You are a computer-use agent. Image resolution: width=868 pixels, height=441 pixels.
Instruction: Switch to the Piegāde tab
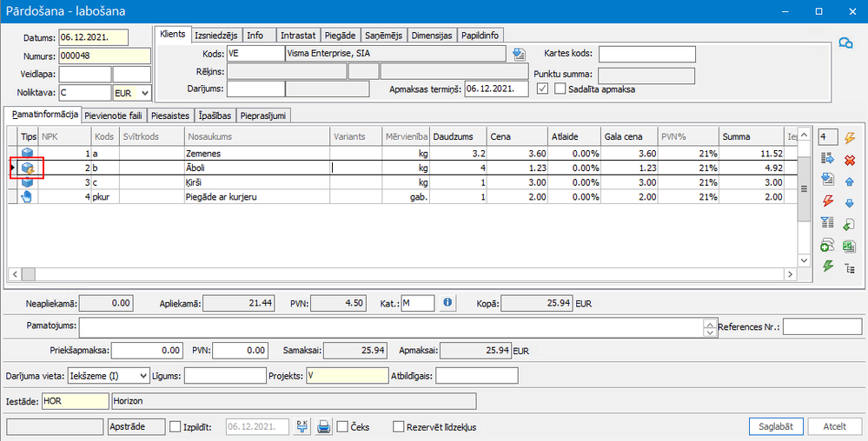tap(339, 35)
